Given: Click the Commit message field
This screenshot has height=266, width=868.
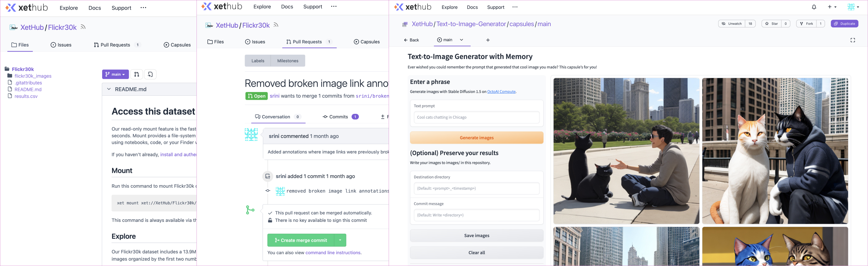Looking at the screenshot, I should click(477, 215).
